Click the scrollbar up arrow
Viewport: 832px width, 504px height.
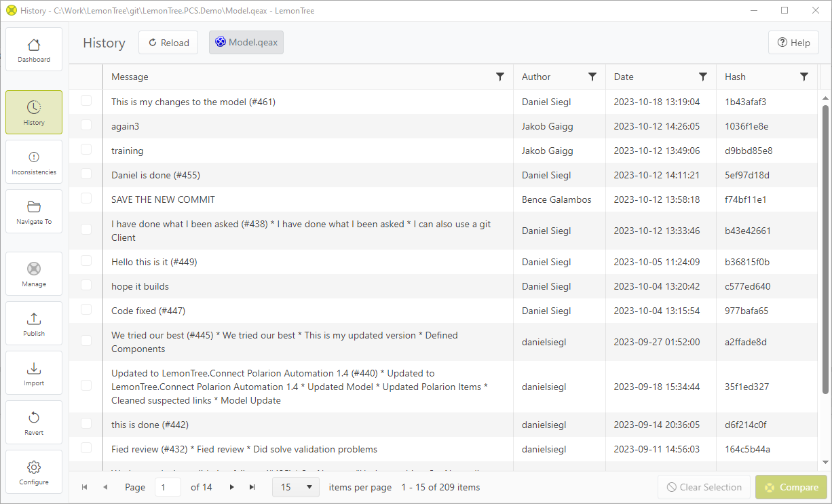(825, 98)
